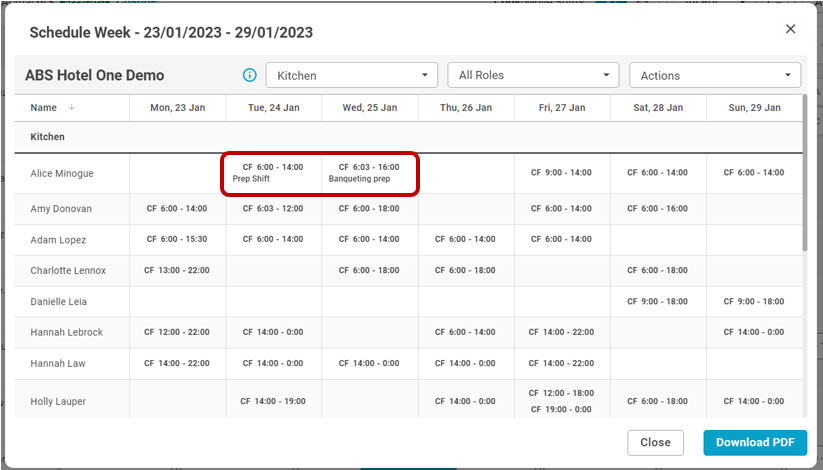Click the Close button

point(655,442)
